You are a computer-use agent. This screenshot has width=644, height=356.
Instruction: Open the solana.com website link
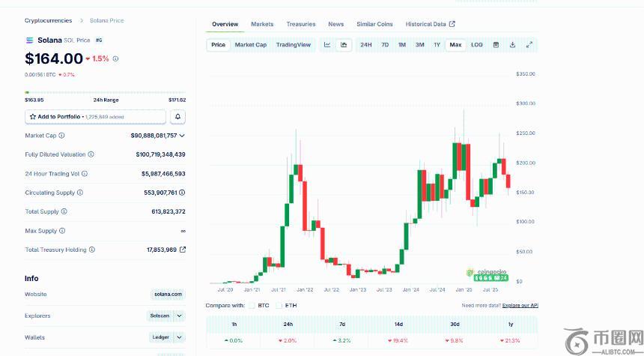point(168,295)
